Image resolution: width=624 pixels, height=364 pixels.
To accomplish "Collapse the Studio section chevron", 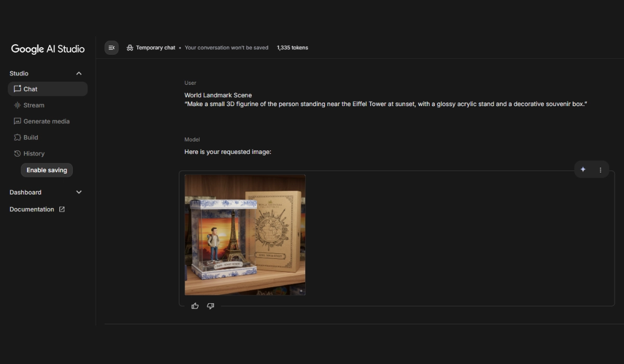I will coord(79,73).
